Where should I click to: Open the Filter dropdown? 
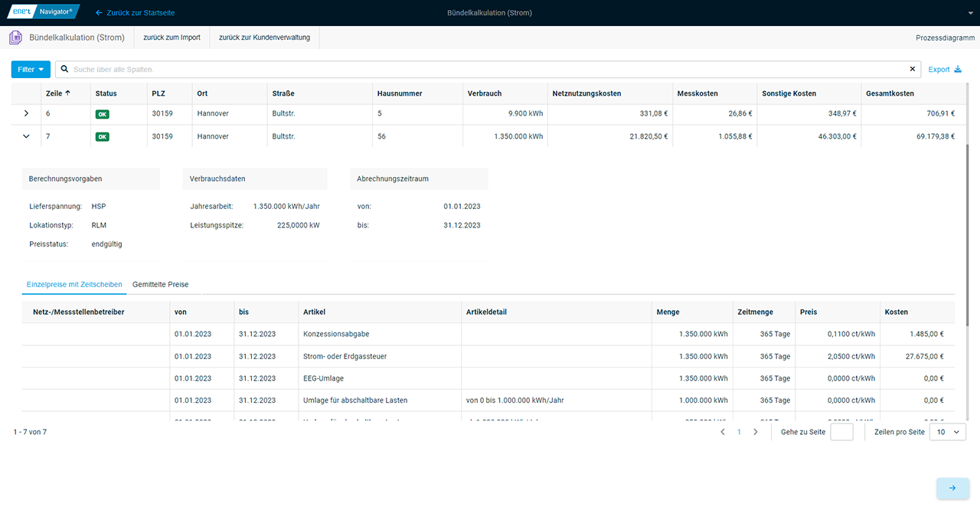[x=31, y=70]
